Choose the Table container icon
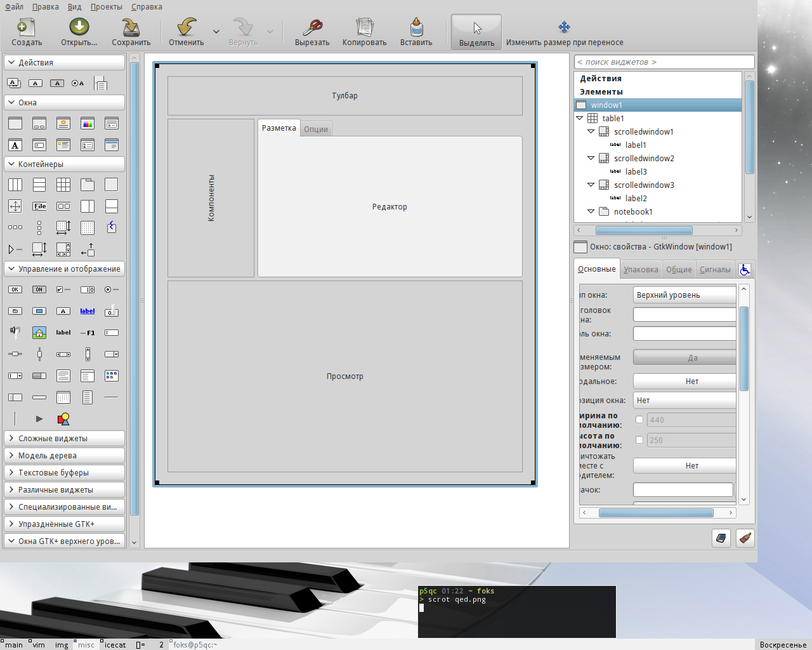The height and width of the screenshot is (650, 812). pos(63,185)
